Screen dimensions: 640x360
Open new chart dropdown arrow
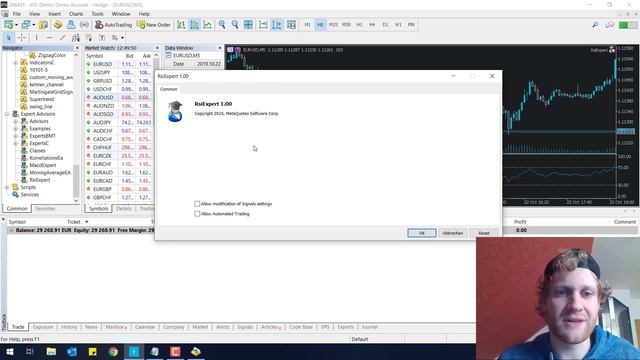coord(16,25)
